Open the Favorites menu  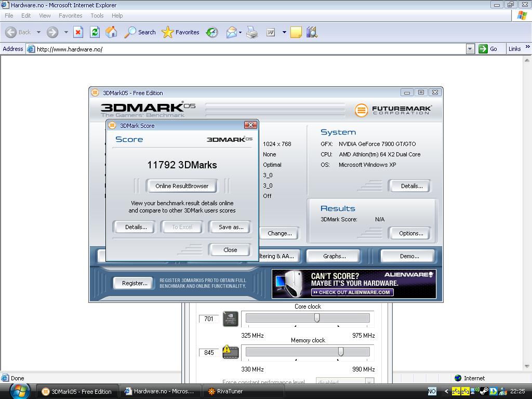point(70,16)
